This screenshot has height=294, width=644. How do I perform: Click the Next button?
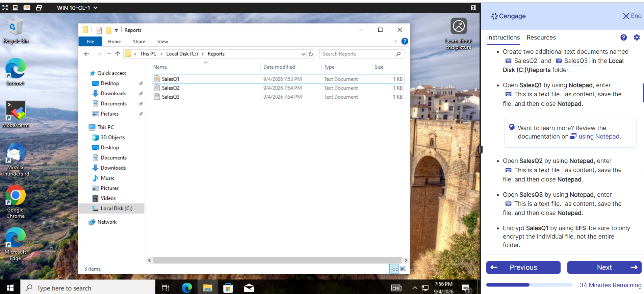point(604,267)
